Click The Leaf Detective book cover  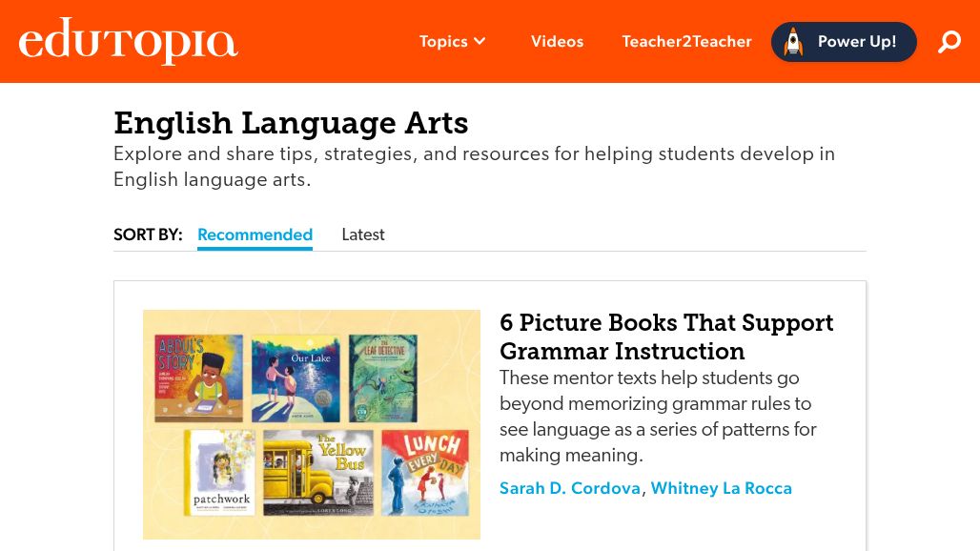tap(383, 378)
